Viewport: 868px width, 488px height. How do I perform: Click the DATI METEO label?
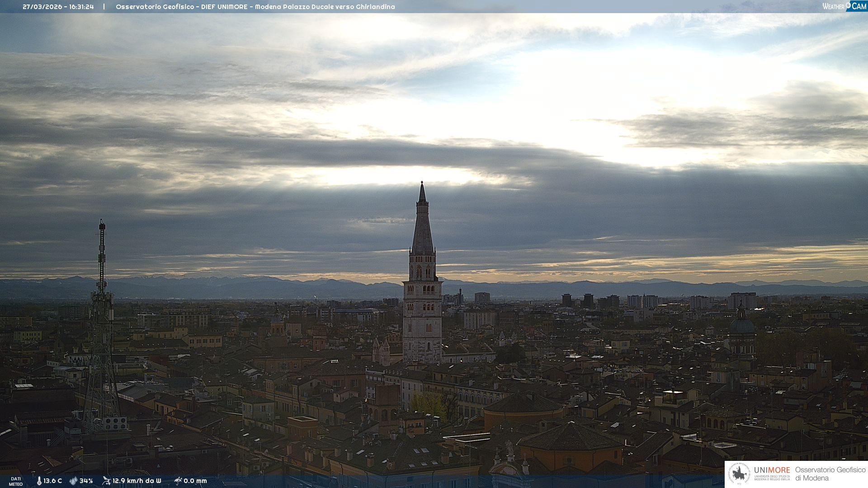point(16,481)
